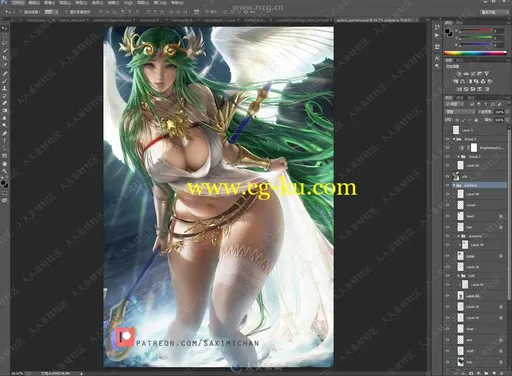This screenshot has width=512, height=376.
Task: Select the Horizontal Type tool
Action: (x=5, y=141)
